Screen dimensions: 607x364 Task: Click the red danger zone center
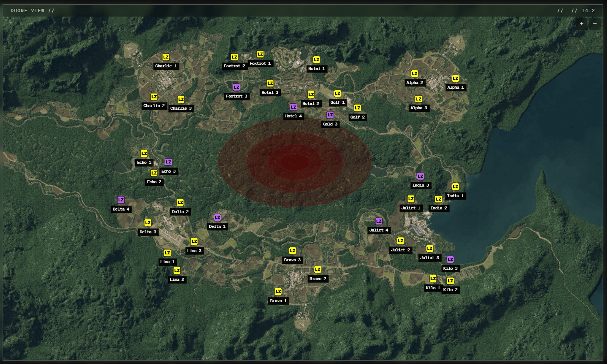(295, 162)
